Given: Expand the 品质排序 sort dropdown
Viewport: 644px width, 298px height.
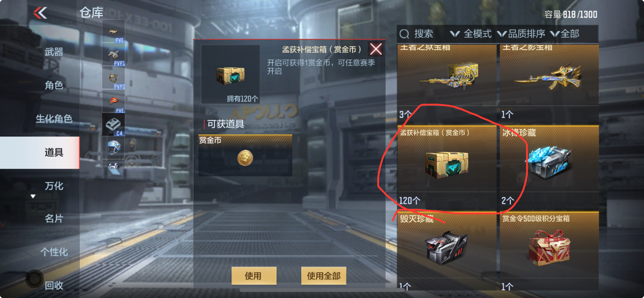Looking at the screenshot, I should coord(521,34).
